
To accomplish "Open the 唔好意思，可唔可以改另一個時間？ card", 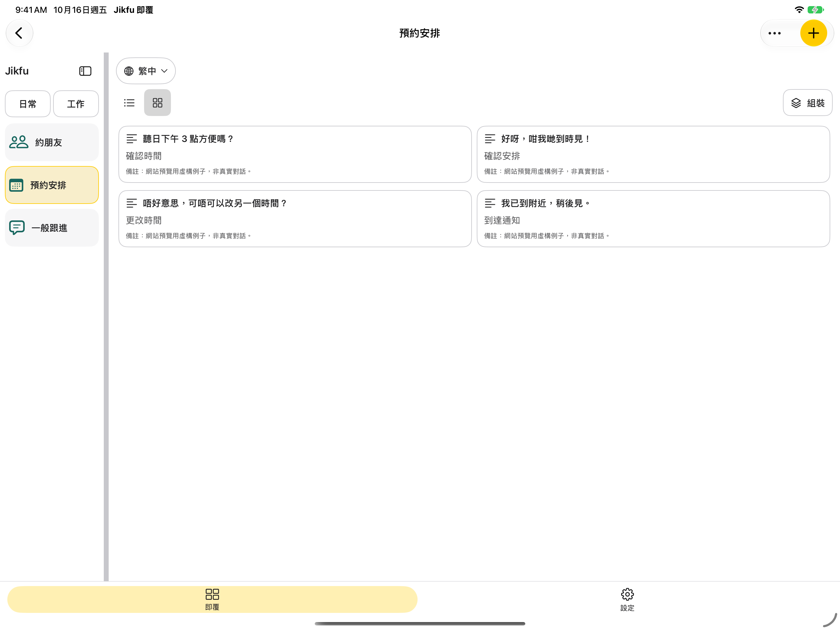I will click(x=295, y=219).
